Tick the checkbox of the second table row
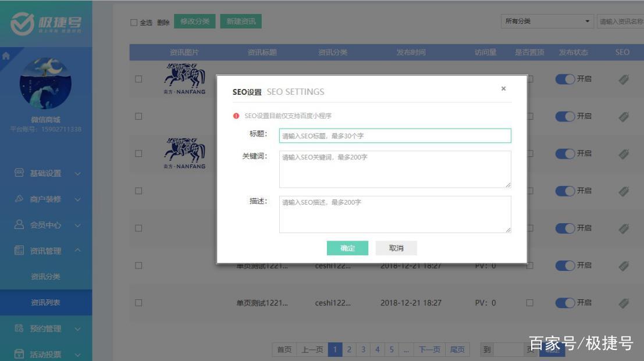The width and height of the screenshot is (644, 361). (x=138, y=116)
